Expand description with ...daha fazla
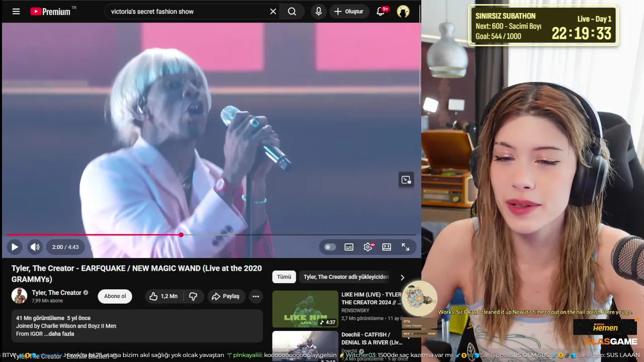 (x=62, y=334)
